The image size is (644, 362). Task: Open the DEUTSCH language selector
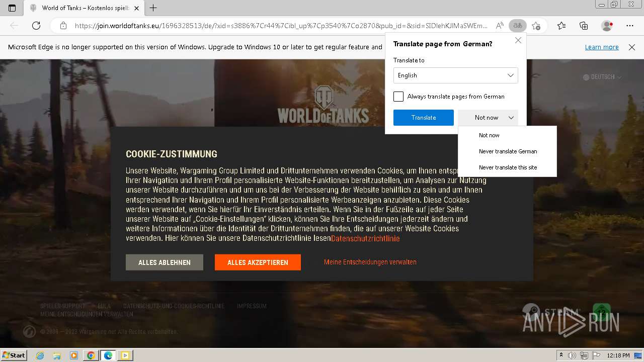[x=602, y=77]
